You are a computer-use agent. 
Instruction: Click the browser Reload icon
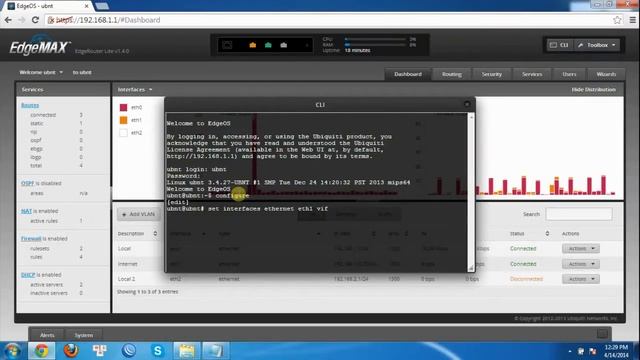click(x=36, y=20)
